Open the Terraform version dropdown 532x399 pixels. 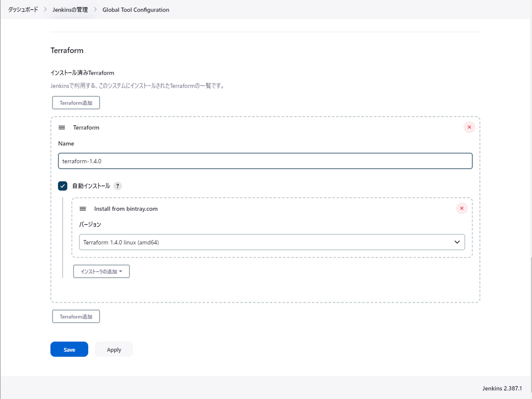pyautogui.click(x=272, y=242)
